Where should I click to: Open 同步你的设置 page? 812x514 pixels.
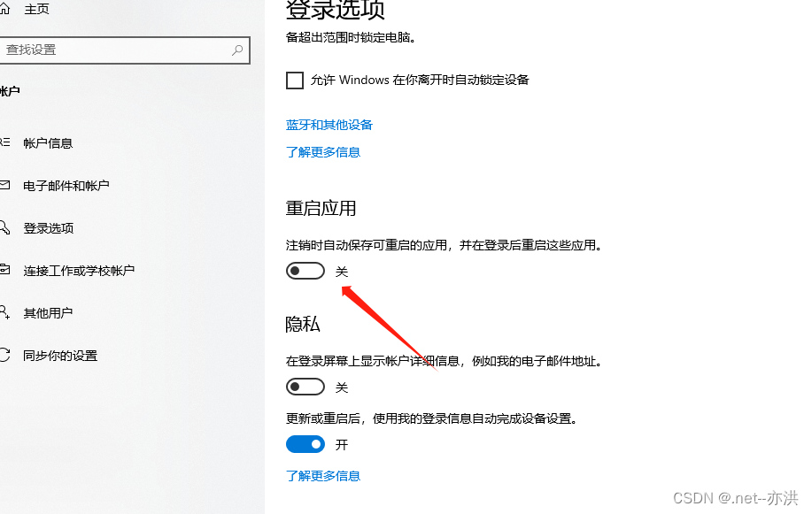[60, 356]
